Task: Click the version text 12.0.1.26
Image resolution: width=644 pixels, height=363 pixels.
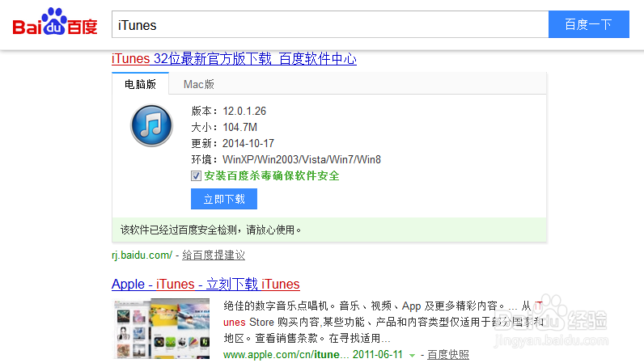Action: click(244, 112)
